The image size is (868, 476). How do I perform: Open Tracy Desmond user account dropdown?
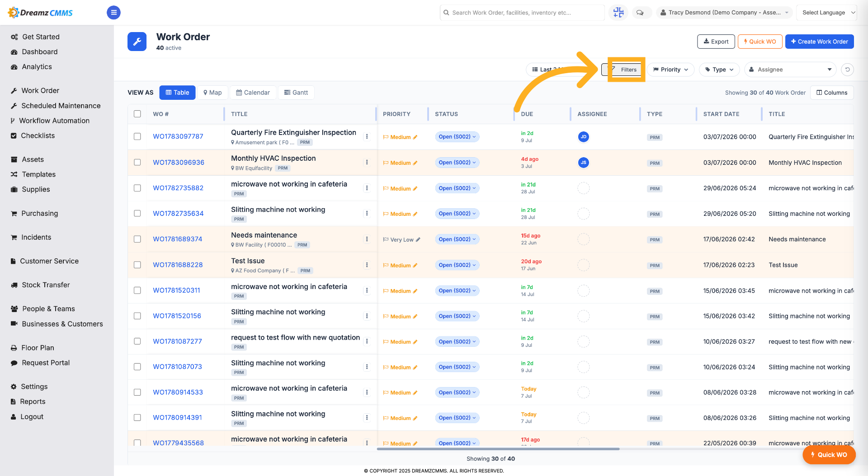[724, 13]
